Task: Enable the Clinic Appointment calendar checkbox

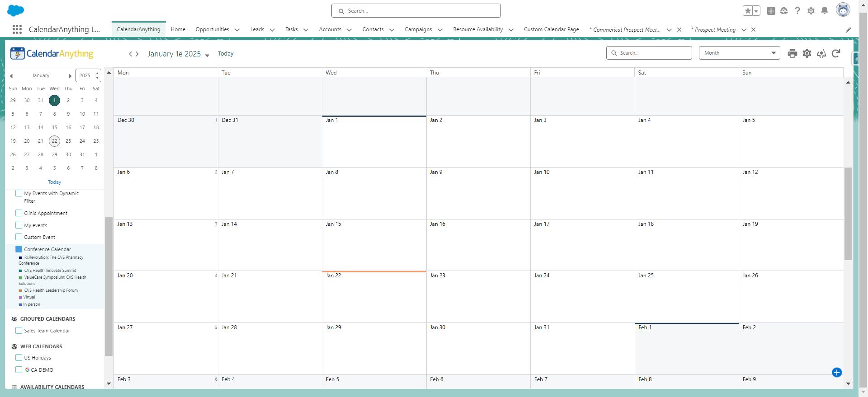Action: pos(19,213)
